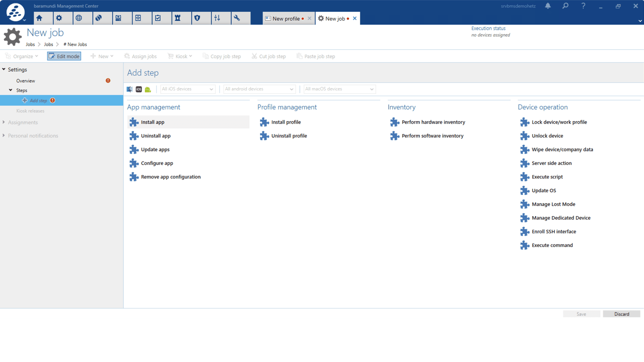Image resolution: width=644 pixels, height=362 pixels.
Task: Switch to the New profile tab
Action: 286,18
